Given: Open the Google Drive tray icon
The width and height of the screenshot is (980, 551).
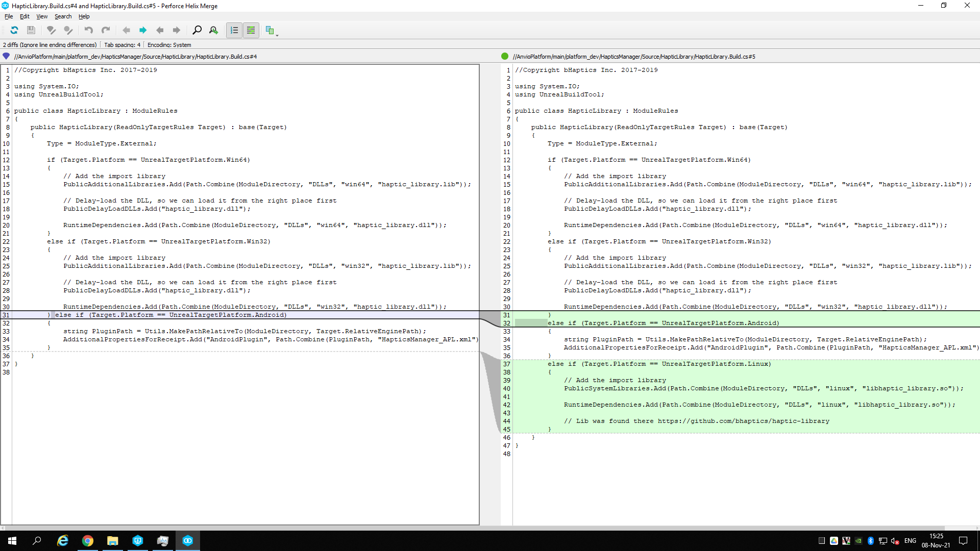Looking at the screenshot, I should coord(834,541).
